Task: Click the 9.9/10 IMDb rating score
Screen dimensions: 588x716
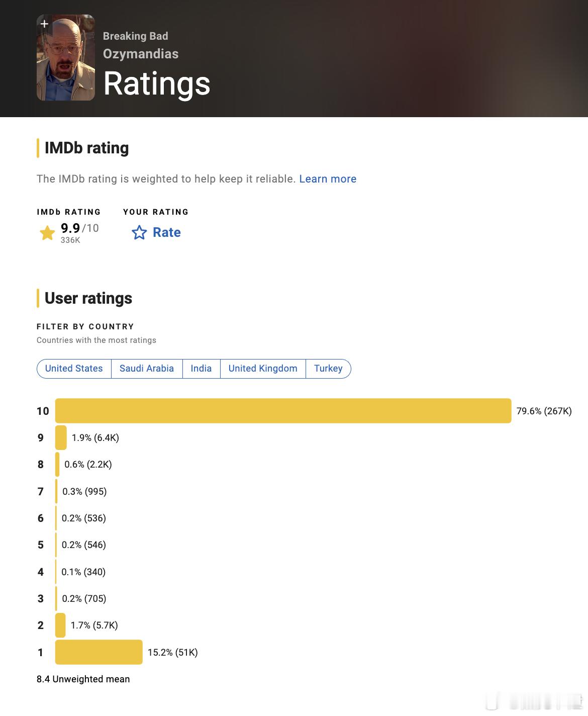Action: pyautogui.click(x=80, y=228)
